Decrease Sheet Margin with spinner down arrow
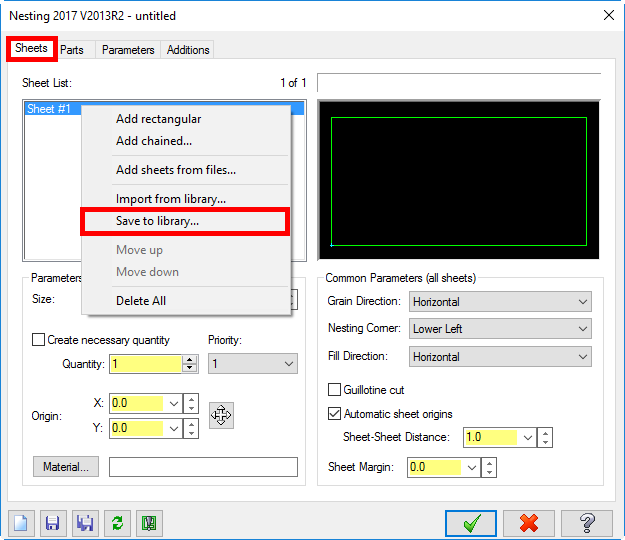Image resolution: width=625 pixels, height=540 pixels. (x=489, y=472)
